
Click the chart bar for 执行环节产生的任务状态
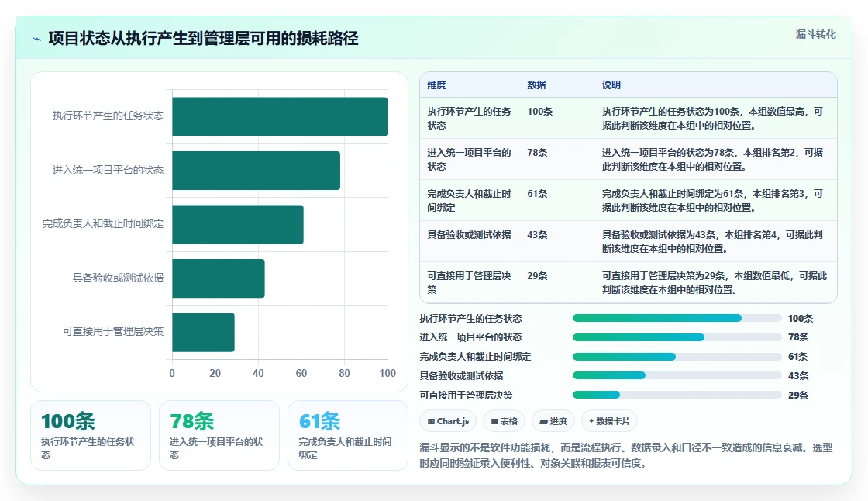280,116
